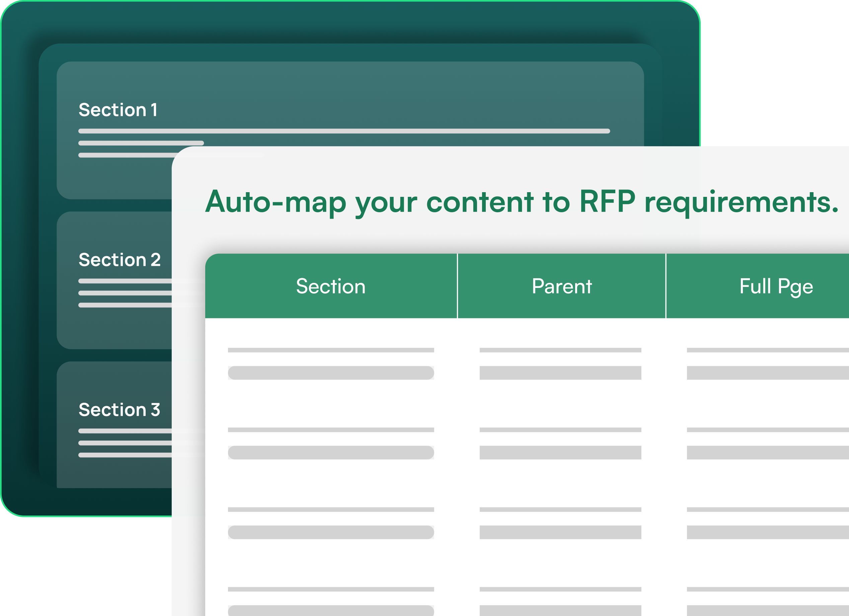Select second row Section cell placeholder
The image size is (849, 616).
click(330, 452)
